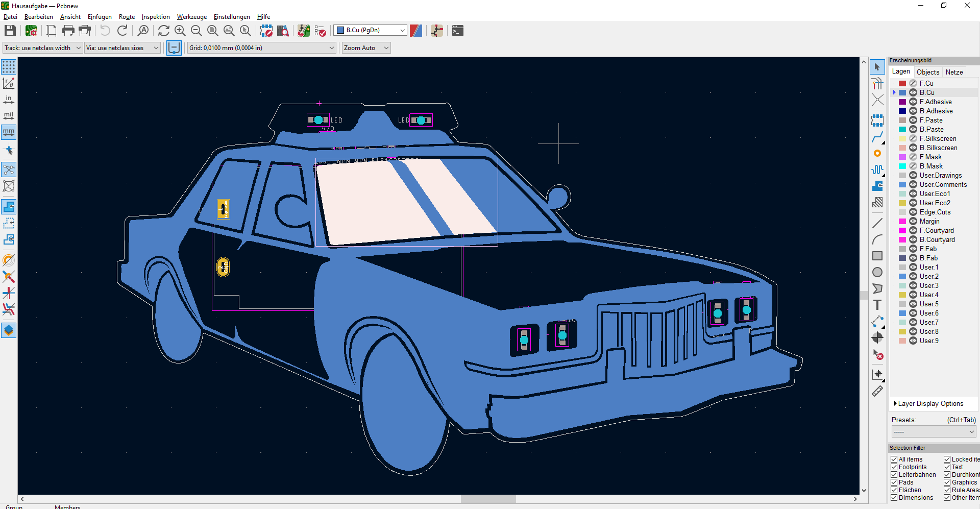The height and width of the screenshot is (509, 980).
Task: Click the B.Paste layer color swatch
Action: pos(902,130)
